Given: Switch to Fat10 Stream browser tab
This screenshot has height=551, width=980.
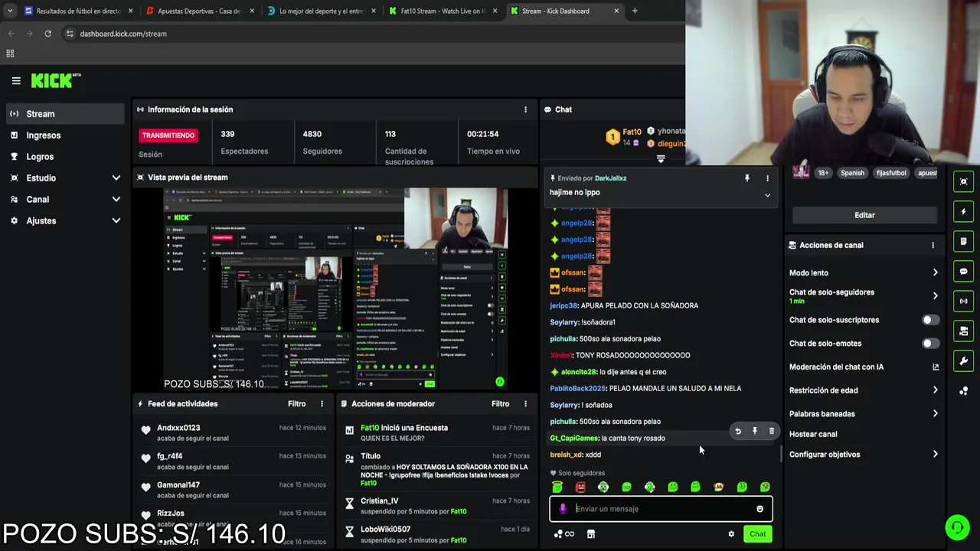Looking at the screenshot, I should tap(442, 11).
